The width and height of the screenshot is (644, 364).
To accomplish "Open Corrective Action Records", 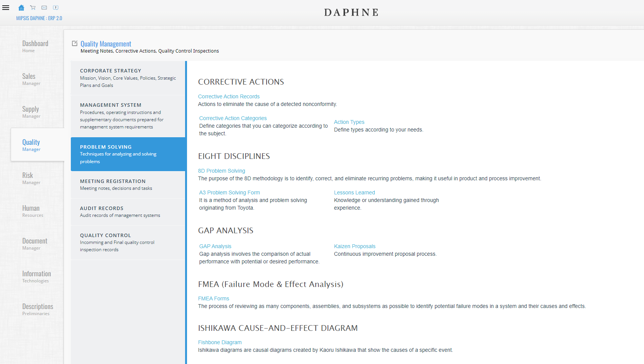I will (x=229, y=96).
